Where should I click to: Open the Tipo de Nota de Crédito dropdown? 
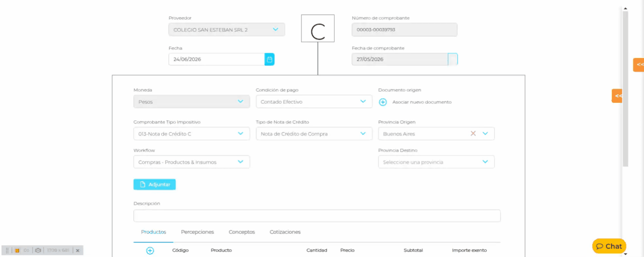pos(314,134)
